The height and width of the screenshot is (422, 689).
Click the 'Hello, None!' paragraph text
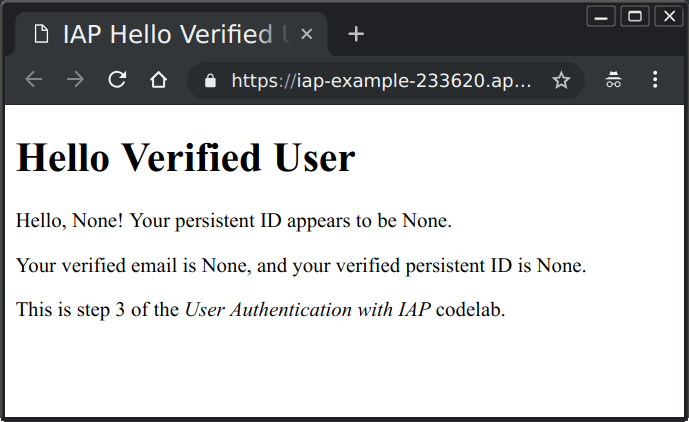pos(234,221)
